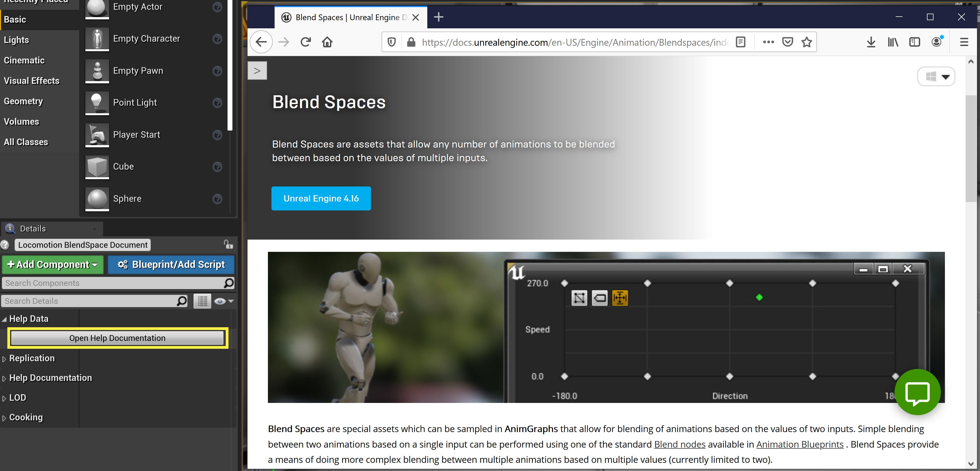Click the browser reload page icon
The width and height of the screenshot is (980, 471).
pos(305,42)
